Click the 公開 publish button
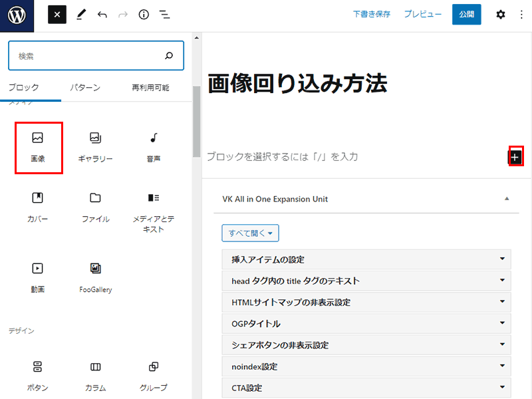The width and height of the screenshot is (532, 399). pyautogui.click(x=466, y=15)
